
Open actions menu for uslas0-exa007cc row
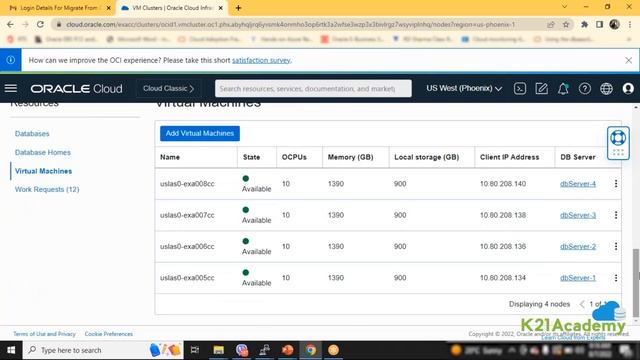pyautogui.click(x=616, y=215)
